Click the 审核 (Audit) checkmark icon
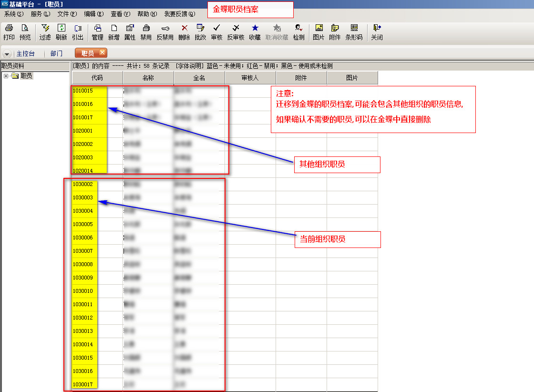534x392 pixels. coord(216,32)
